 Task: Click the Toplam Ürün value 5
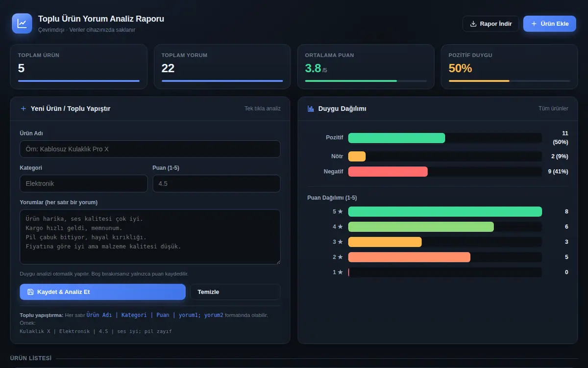(21, 68)
